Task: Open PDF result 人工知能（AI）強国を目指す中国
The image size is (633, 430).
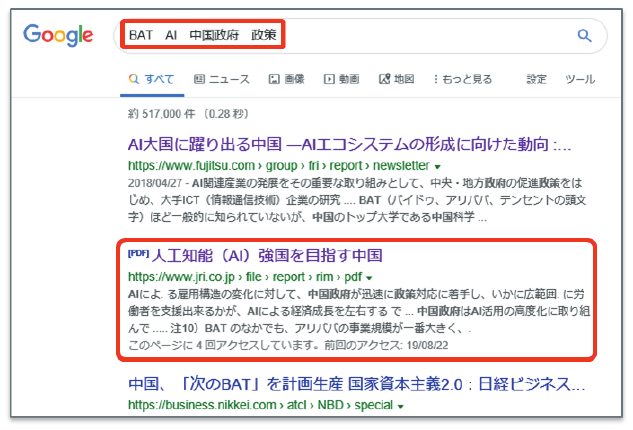Action: 267,256
